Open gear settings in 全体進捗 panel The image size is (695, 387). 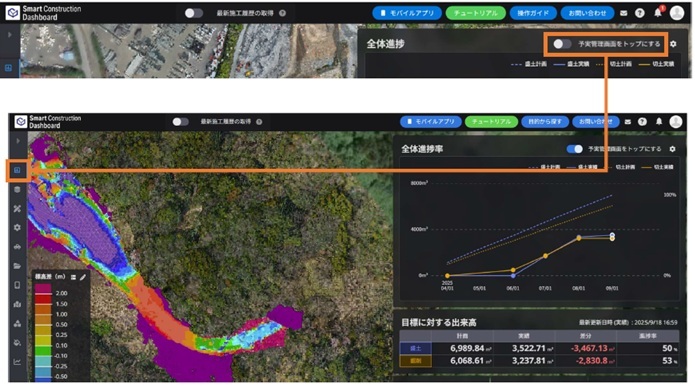(x=673, y=44)
